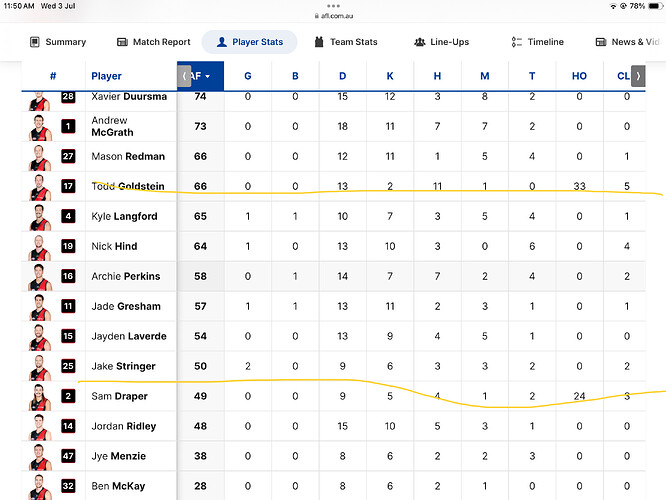Click Jake Stringer's headshot thumbnail
Image resolution: width=666 pixels, height=500 pixels.
(39, 366)
